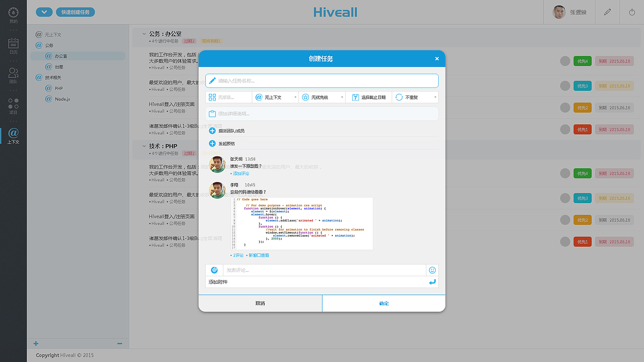Toggle completion circle beside 优先2 in PHP group
The image size is (644, 362).
coord(565,220)
